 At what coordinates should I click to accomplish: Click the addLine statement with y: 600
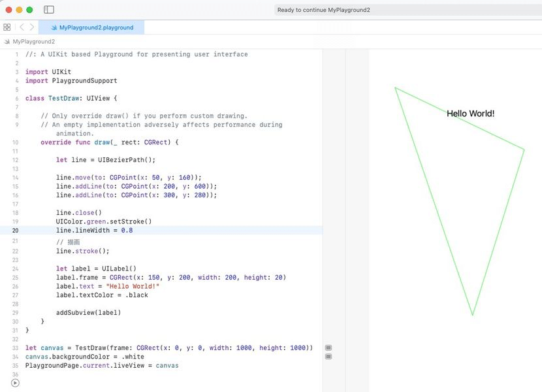[x=136, y=186]
